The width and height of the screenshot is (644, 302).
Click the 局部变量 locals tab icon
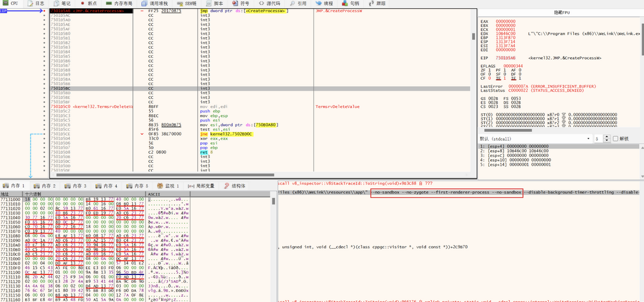coord(191,186)
